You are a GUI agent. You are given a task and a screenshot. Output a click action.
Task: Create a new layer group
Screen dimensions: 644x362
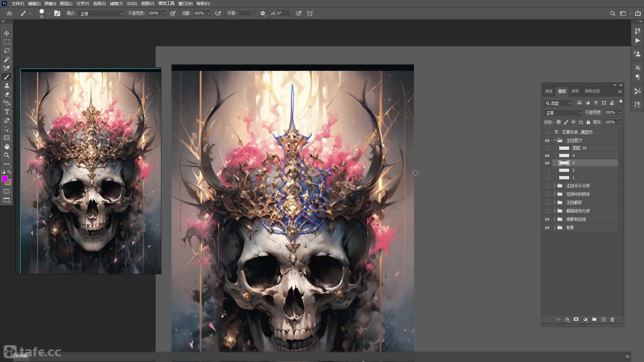(594, 319)
